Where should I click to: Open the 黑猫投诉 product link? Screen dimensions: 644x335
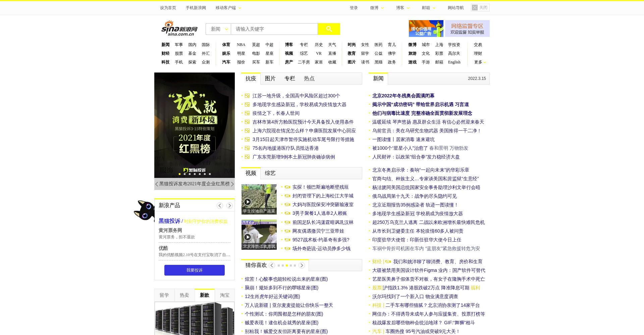tap(169, 221)
